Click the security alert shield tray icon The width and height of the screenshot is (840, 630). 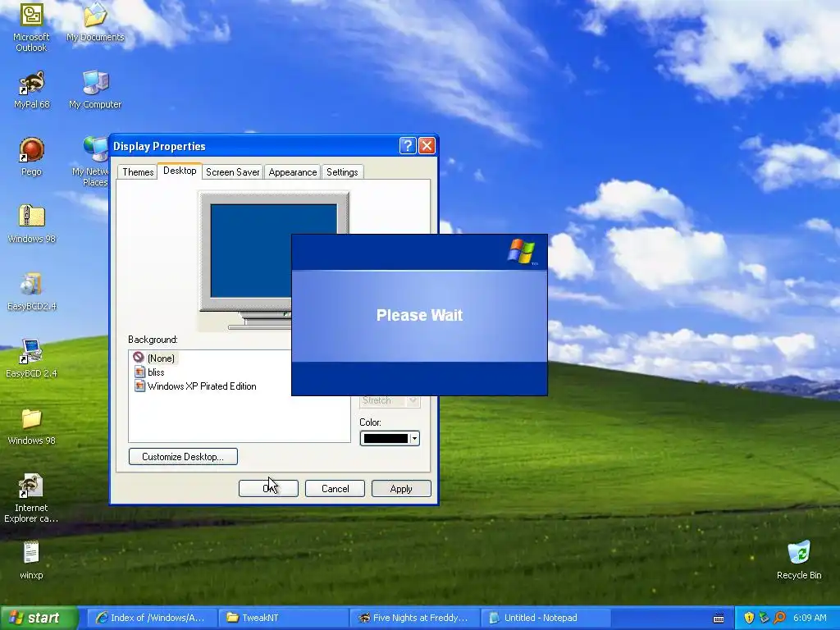click(x=749, y=618)
